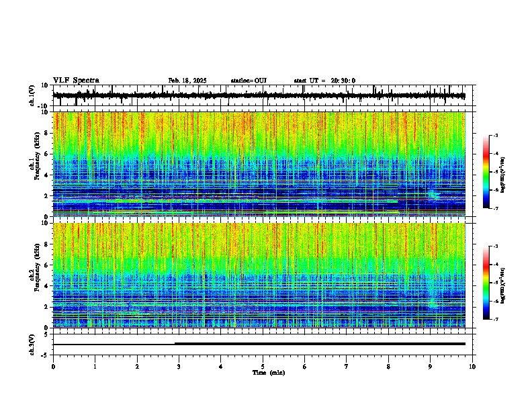
Task: Click the "-7" tick on ch.1 color bar
Action: click(495, 208)
